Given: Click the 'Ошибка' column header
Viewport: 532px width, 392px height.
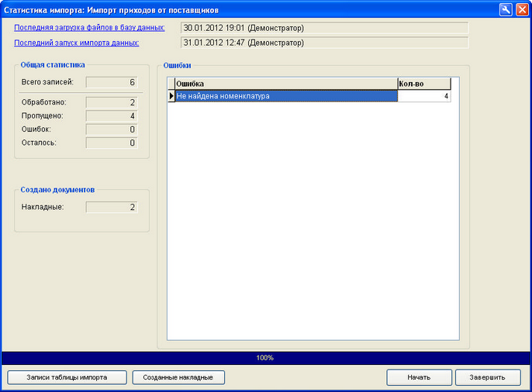Looking at the screenshot, I should tap(285, 84).
